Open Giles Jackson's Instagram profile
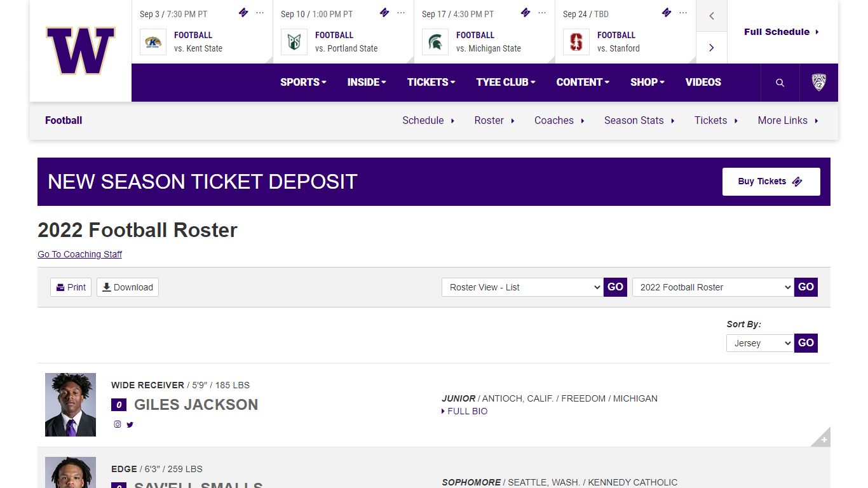 pos(118,424)
